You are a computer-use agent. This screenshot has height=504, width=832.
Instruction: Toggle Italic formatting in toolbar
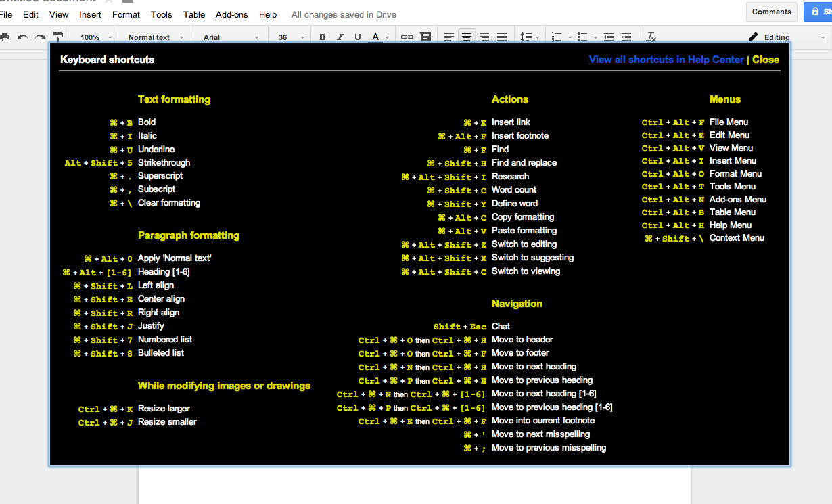[x=340, y=37]
